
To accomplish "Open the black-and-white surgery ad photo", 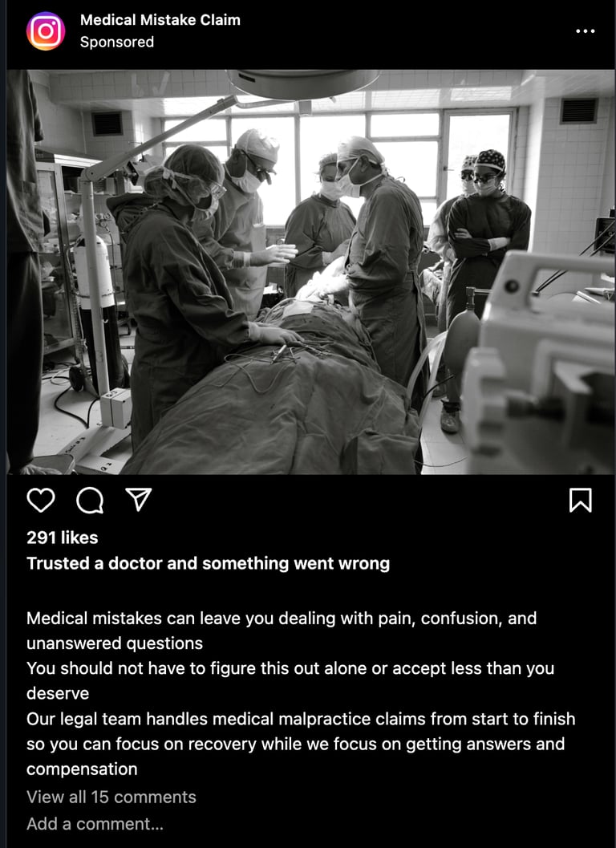I will coord(311,272).
